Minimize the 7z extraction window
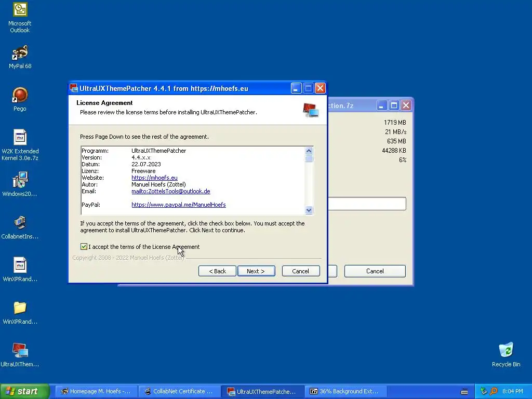The height and width of the screenshot is (399, 532). [382, 105]
